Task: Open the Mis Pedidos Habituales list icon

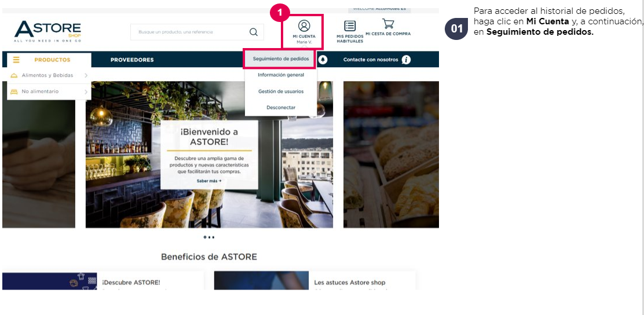Action: [x=350, y=26]
